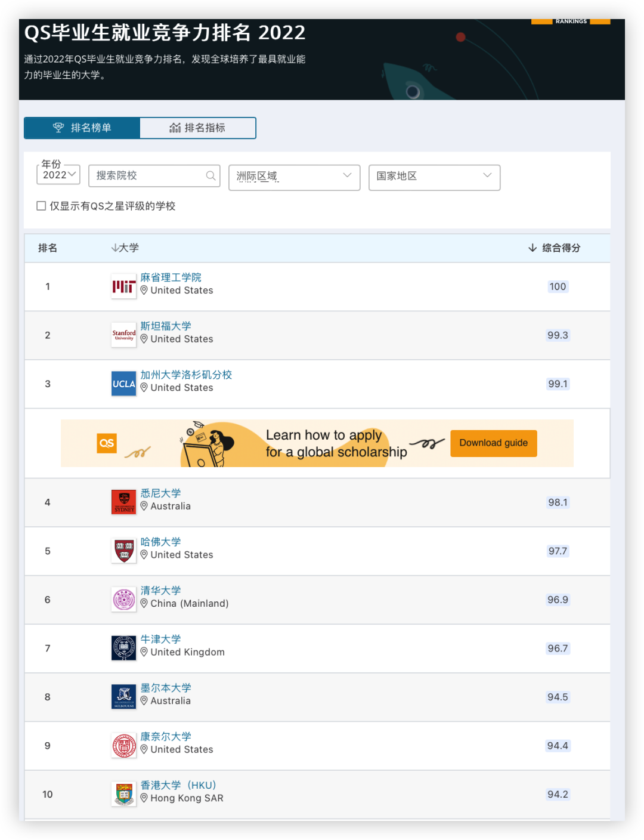Select the Tsinghua University logo
This screenshot has width=644, height=840.
click(x=123, y=600)
